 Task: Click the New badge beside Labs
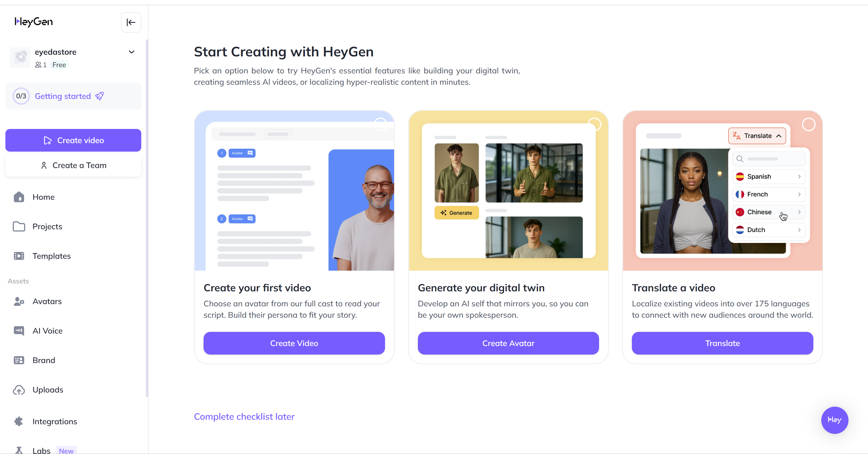[66, 451]
